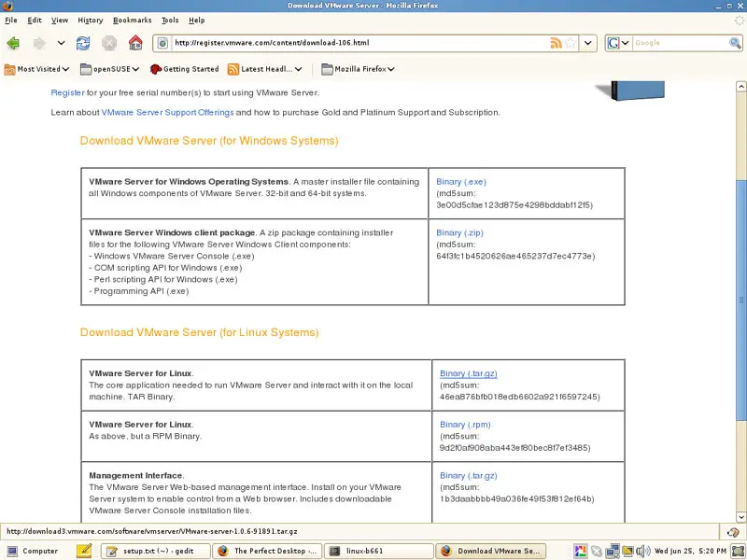Download the Management Interface Binary (.tar.gz)

[x=469, y=475]
